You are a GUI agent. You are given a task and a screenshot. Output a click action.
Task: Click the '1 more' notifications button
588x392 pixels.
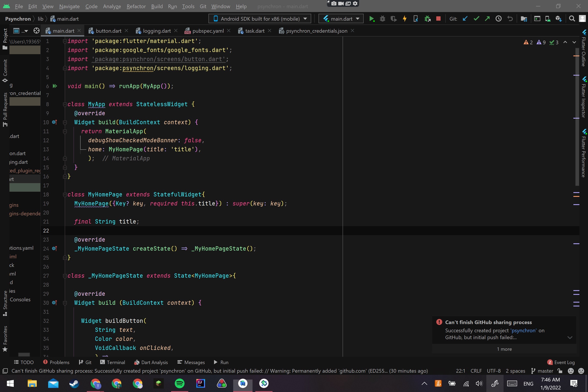(x=504, y=349)
